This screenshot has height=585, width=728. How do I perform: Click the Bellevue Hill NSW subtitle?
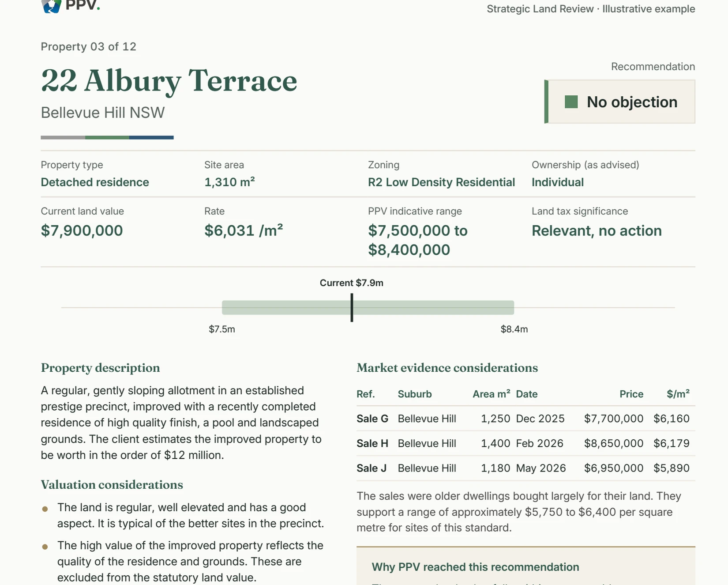[103, 113]
